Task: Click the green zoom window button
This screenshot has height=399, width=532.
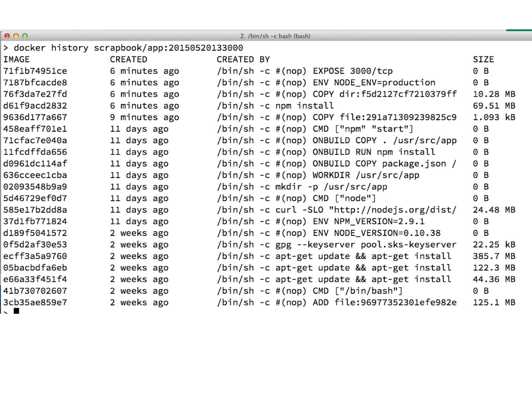Action: (25, 36)
